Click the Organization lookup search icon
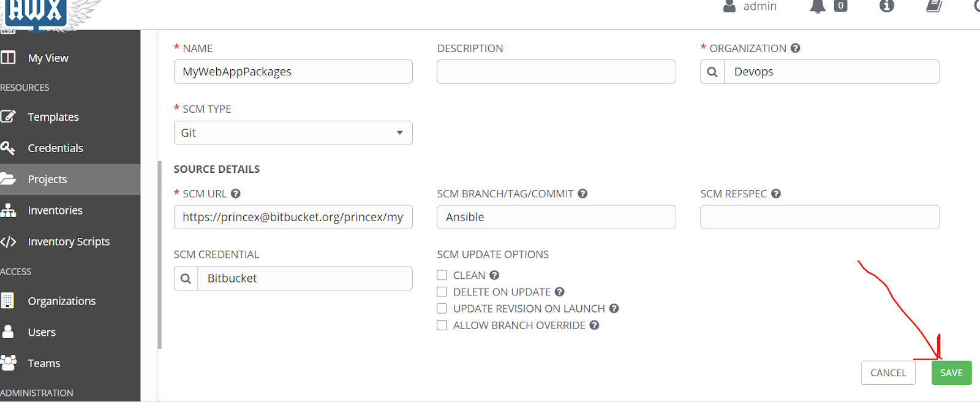Screen dimensions: 980x402 tap(712, 72)
